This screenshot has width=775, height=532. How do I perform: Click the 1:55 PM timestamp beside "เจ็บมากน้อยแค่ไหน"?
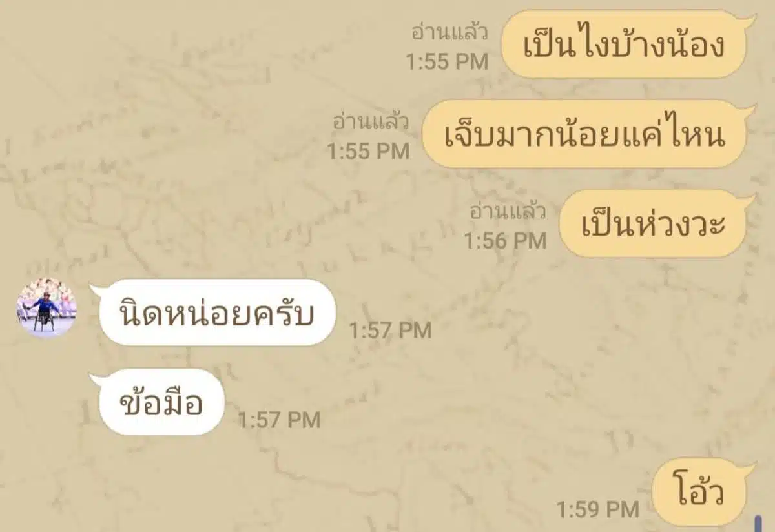(x=367, y=151)
